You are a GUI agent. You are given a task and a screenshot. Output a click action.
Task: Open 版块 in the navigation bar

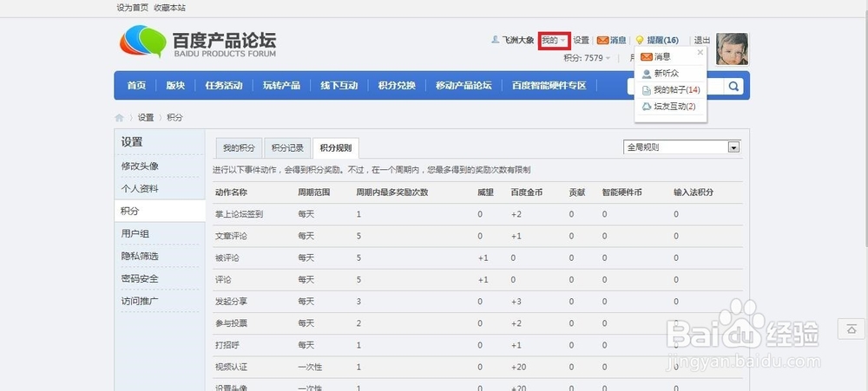click(x=175, y=86)
